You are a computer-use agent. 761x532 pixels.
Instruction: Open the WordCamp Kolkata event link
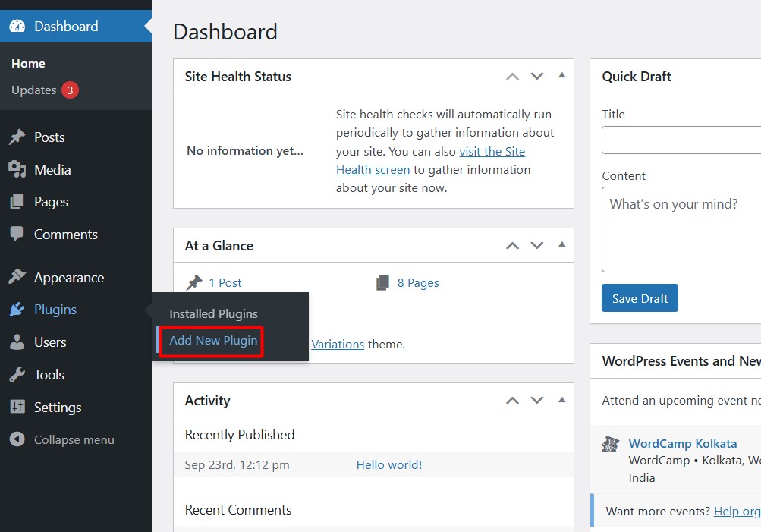pyautogui.click(x=682, y=444)
